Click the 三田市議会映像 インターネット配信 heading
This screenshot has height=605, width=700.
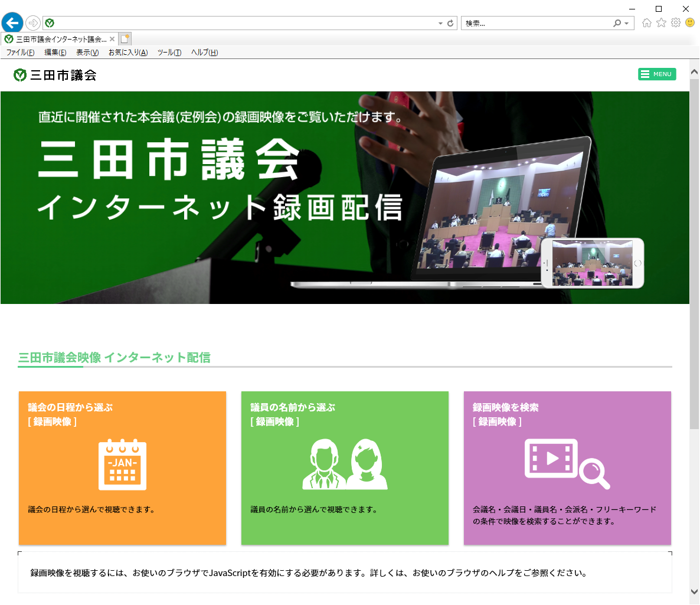[x=115, y=358]
